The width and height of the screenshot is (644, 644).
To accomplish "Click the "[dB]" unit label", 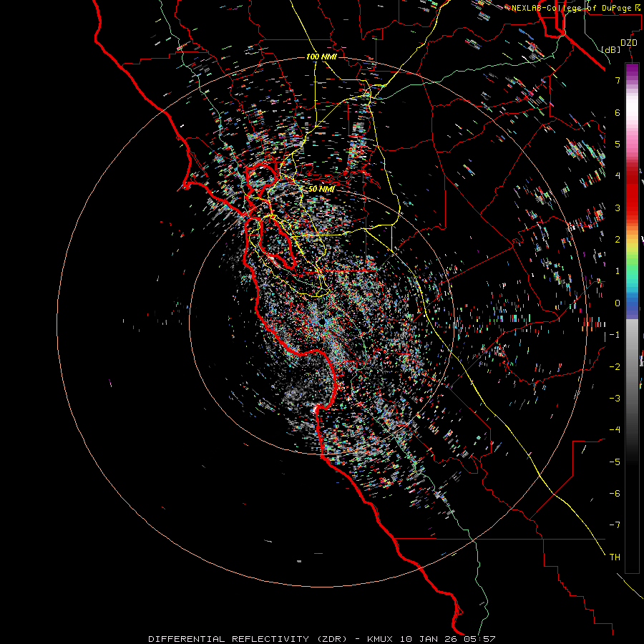I will pos(611,49).
